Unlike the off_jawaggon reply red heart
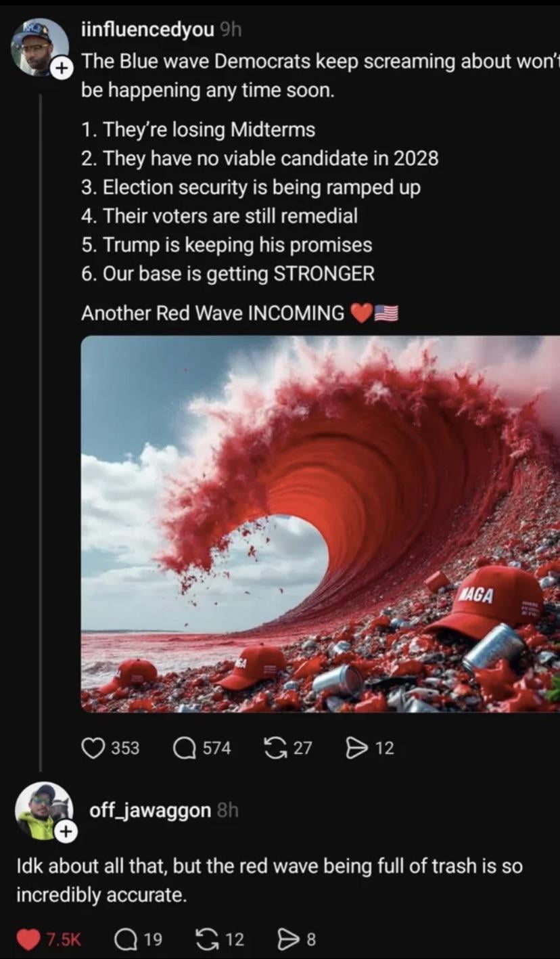Image resolution: width=560 pixels, height=959 pixels. 28,939
